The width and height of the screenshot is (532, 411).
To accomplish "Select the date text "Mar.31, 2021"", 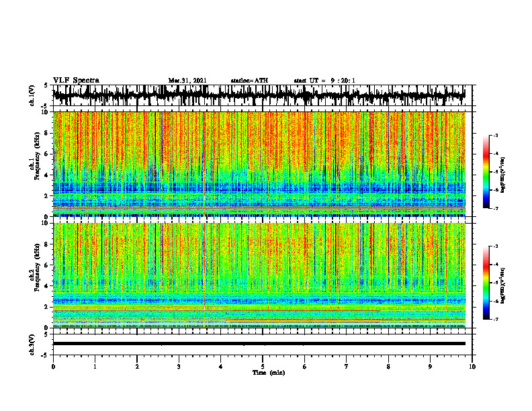I will [187, 81].
